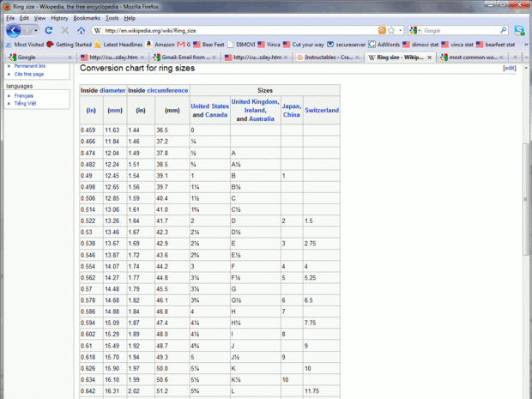Click the edit link for conversion chart
The image size is (532, 399).
coord(510,68)
